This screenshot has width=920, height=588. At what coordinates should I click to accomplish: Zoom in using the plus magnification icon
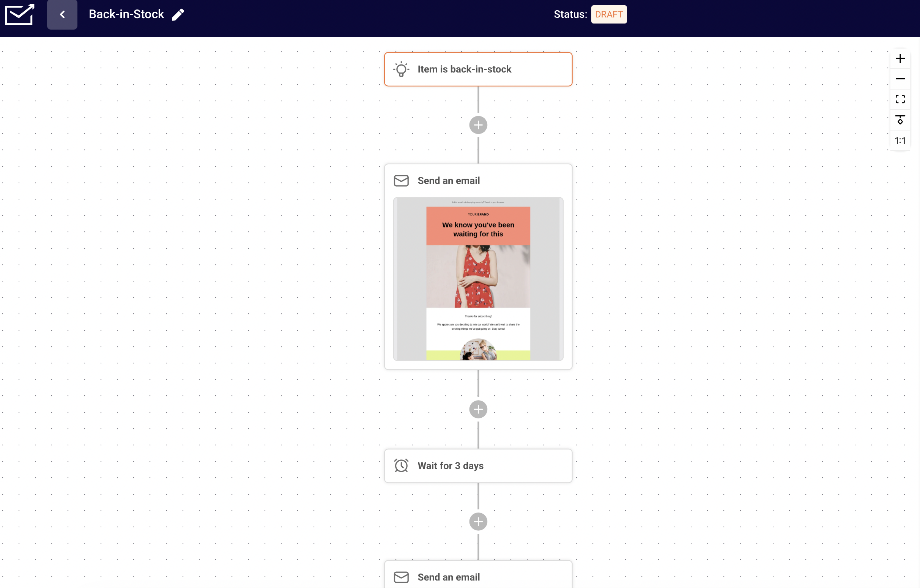tap(901, 58)
